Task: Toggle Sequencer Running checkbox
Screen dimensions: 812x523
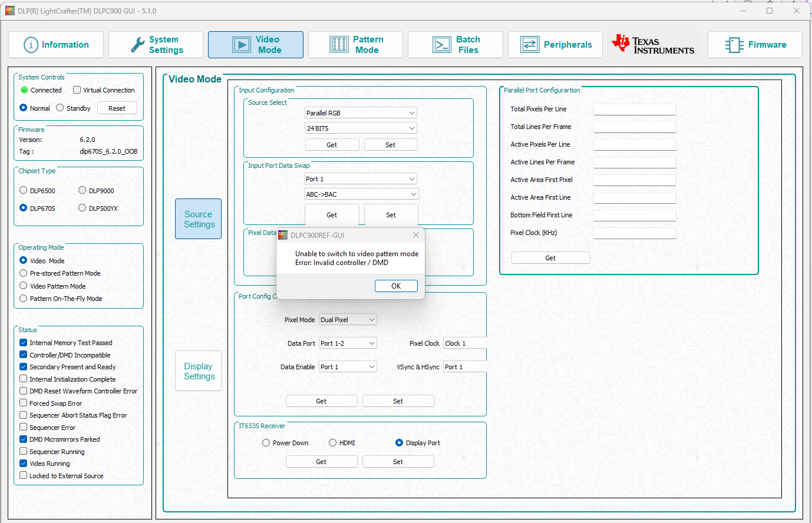Action: coord(24,451)
